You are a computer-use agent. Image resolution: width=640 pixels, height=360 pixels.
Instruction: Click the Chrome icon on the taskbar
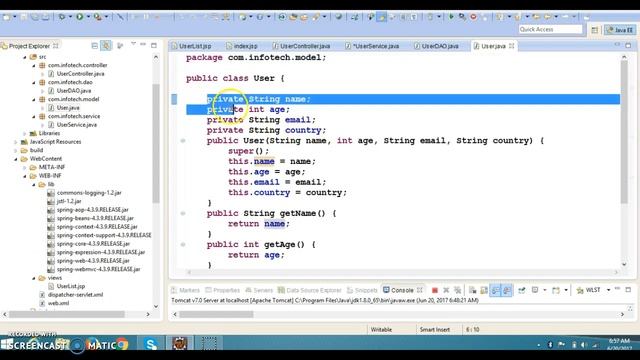(122, 344)
